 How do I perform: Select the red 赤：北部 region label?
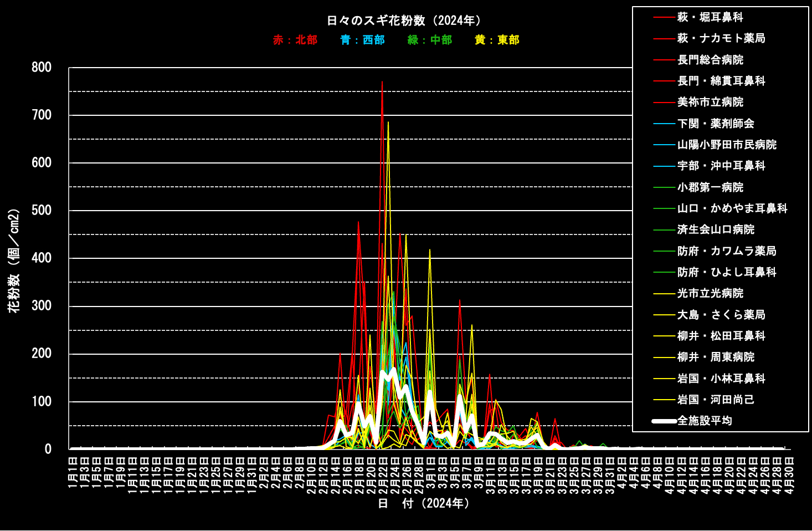coord(295,40)
